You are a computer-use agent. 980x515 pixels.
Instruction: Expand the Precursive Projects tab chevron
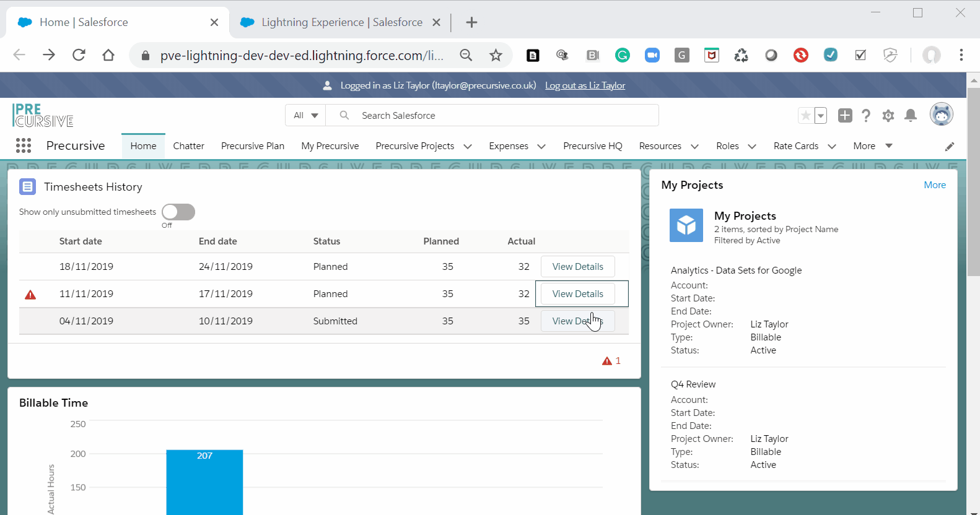pyautogui.click(x=468, y=147)
